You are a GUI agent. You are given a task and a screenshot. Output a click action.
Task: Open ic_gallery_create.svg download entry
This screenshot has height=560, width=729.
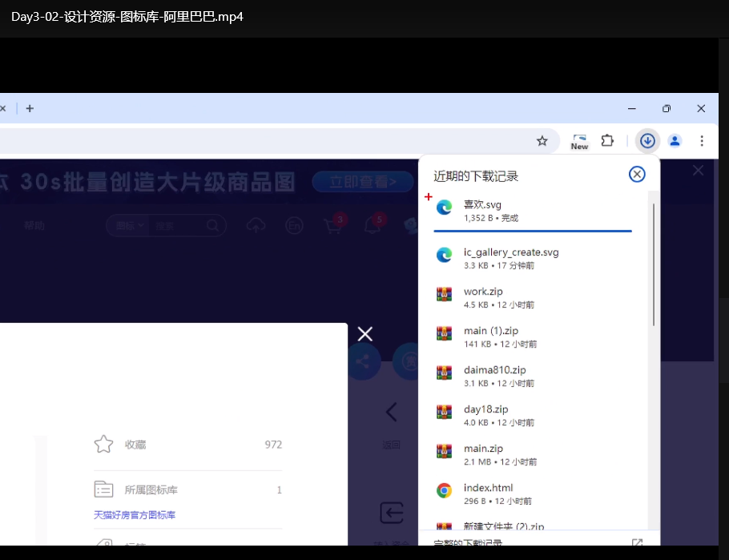[533, 258]
